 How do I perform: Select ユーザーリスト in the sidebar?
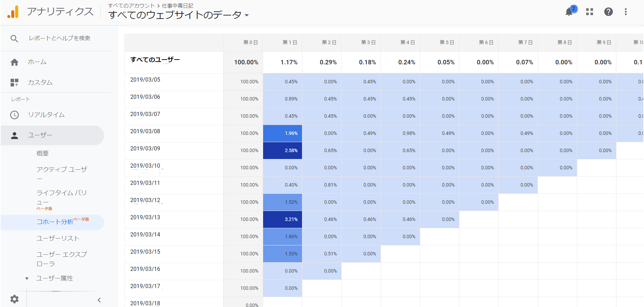58,238
